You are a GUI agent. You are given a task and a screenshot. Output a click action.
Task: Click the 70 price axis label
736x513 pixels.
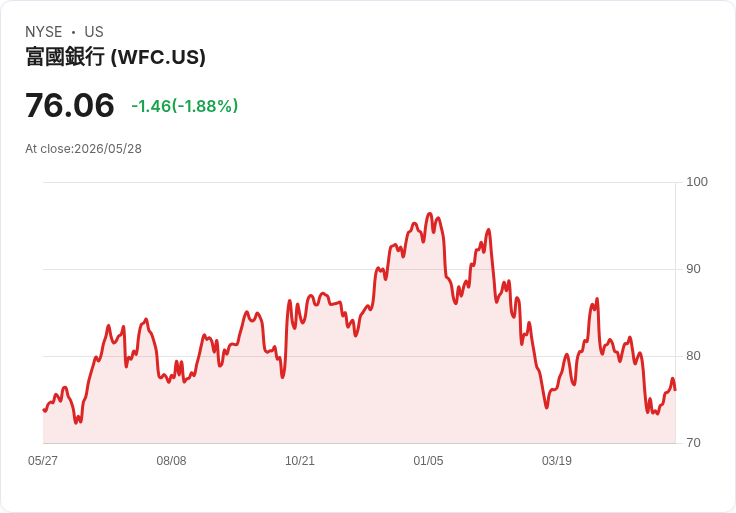693,443
